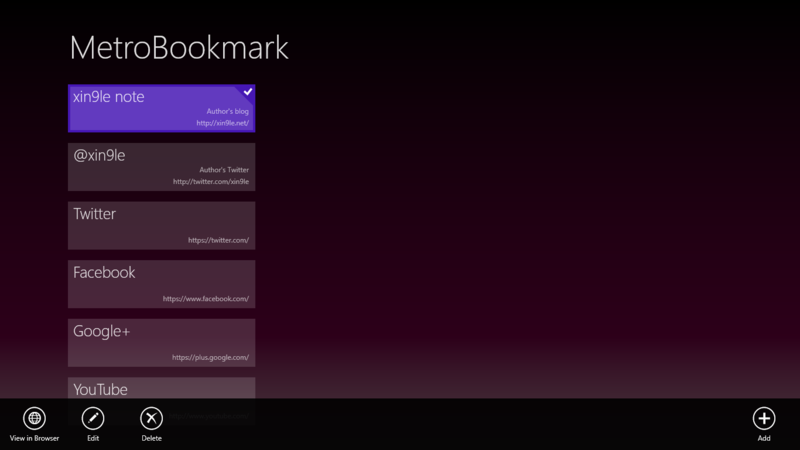Click the Delete X icon
Viewport: 800px width, 450px height.
tap(152, 418)
